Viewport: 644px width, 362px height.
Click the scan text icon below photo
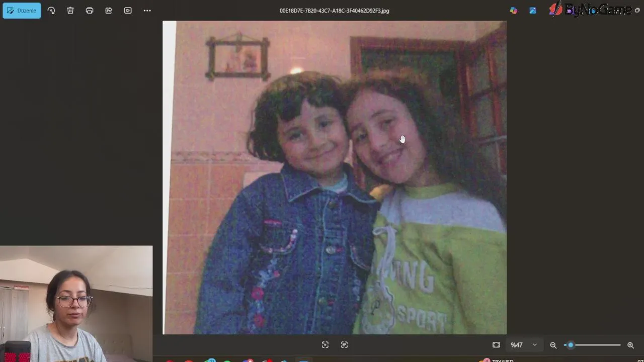click(x=344, y=345)
